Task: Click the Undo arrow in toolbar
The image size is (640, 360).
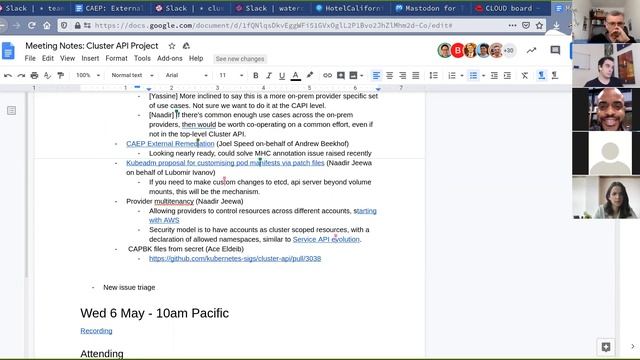Action: pyautogui.click(x=7, y=76)
